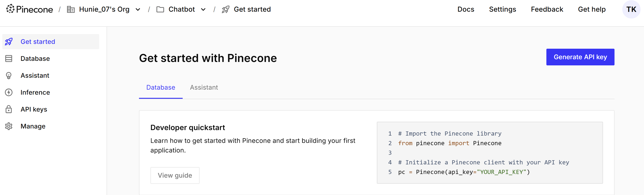This screenshot has height=195, width=644.
Task: Click the View guide button
Action: [175, 176]
